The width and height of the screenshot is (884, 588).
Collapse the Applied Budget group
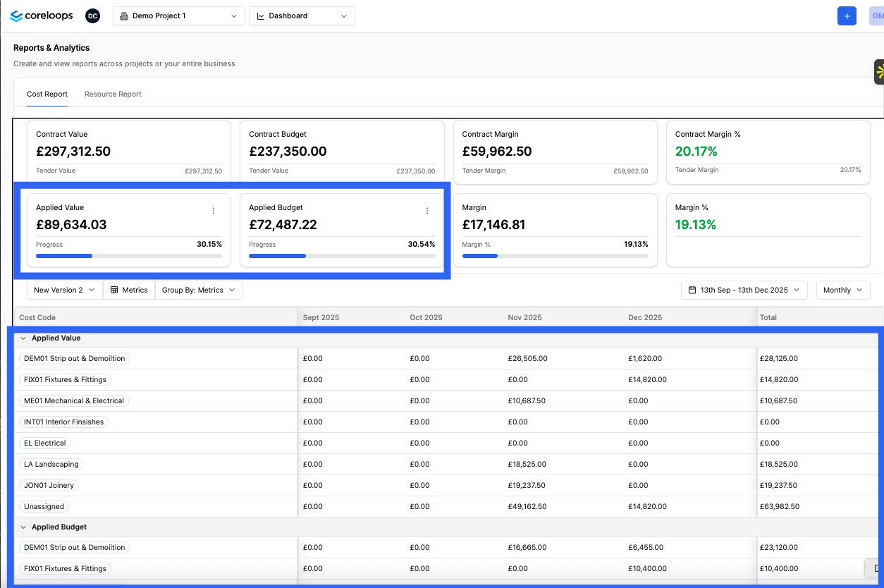[x=23, y=527]
